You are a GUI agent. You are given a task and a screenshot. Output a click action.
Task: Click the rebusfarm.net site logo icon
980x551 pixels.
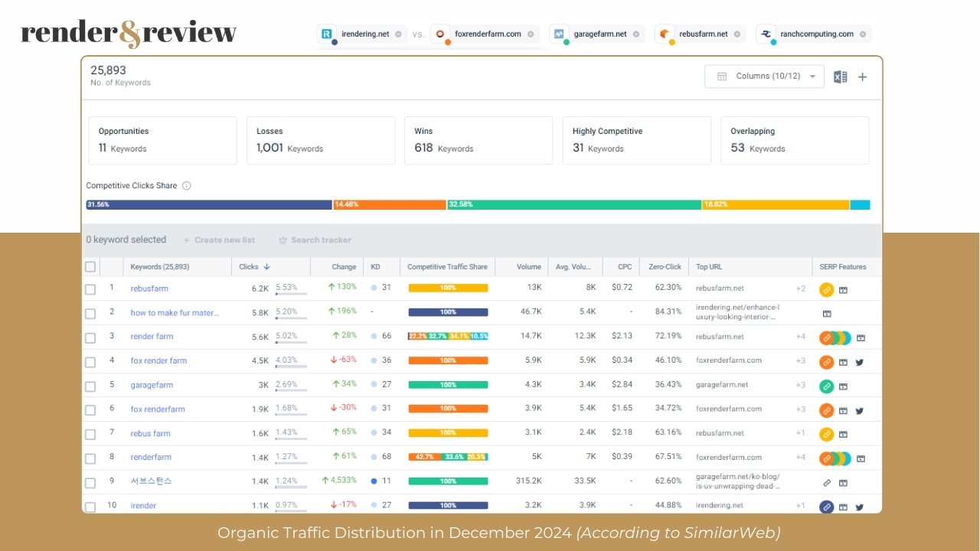[x=665, y=34]
